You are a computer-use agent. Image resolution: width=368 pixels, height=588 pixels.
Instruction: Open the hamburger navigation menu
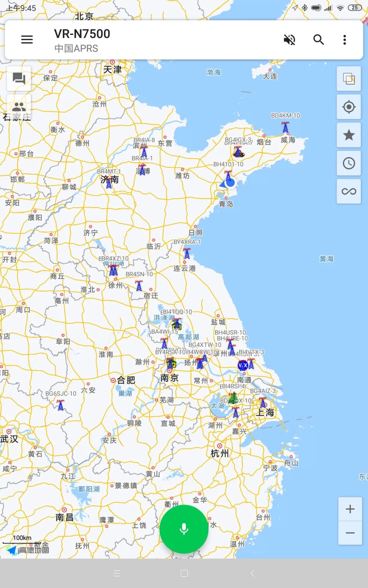pyautogui.click(x=27, y=40)
